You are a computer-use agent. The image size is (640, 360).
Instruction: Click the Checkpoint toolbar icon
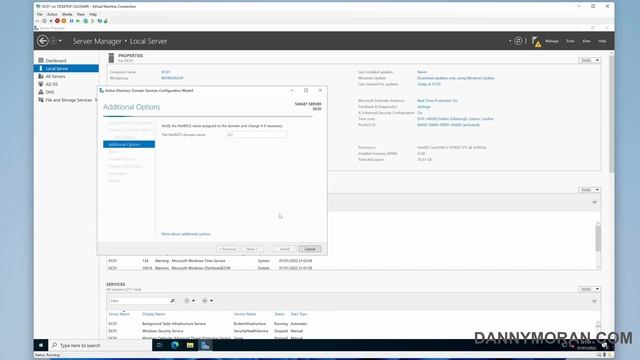86,21
